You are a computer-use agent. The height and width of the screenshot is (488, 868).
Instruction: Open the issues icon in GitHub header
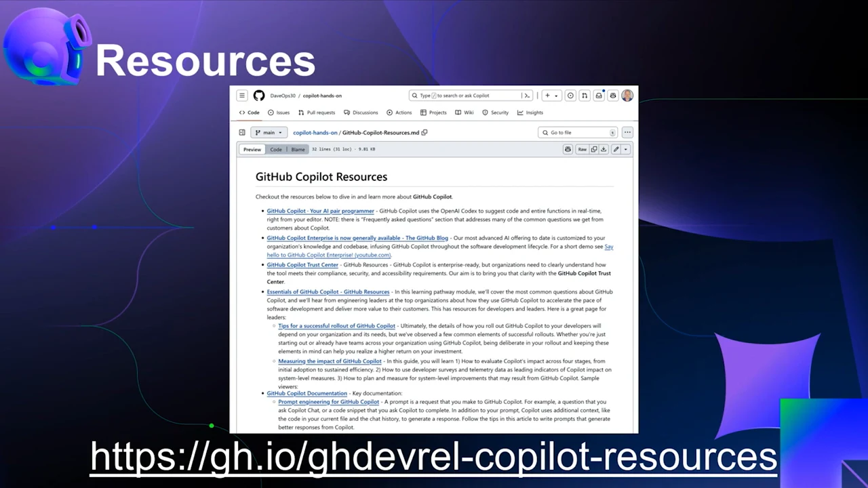[570, 96]
